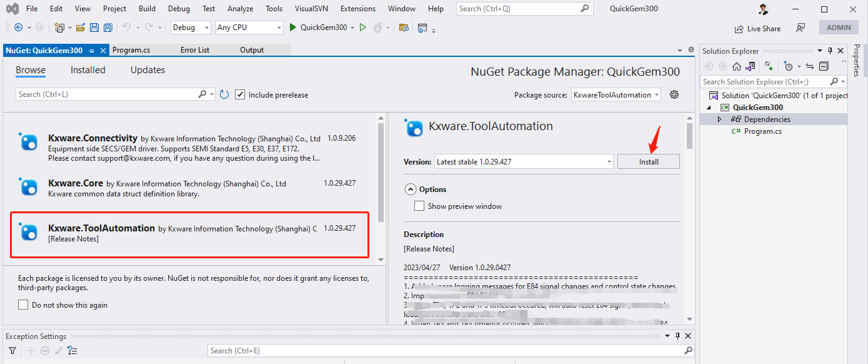This screenshot has width=868, height=364.
Task: Click the New Project toolbar icon
Action: (x=59, y=28)
